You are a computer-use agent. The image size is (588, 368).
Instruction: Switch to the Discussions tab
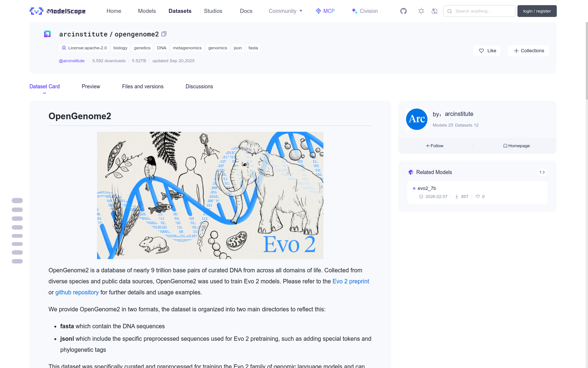coord(199,86)
